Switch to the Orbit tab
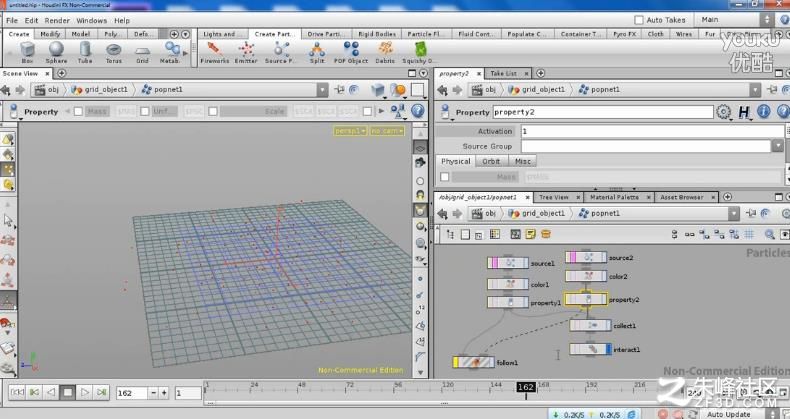This screenshot has height=419, width=790. 491,161
